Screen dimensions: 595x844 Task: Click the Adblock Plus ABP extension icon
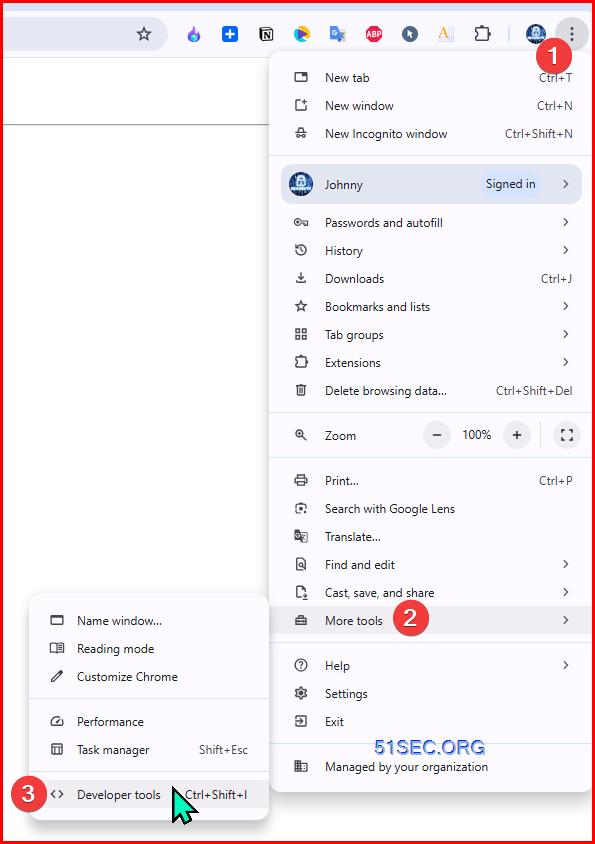(x=374, y=34)
